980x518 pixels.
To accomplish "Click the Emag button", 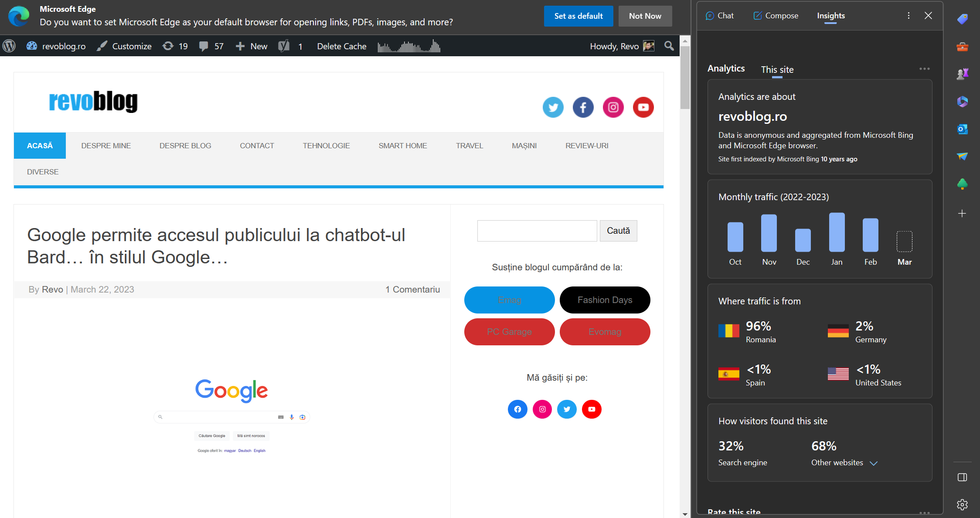I will pyautogui.click(x=510, y=300).
